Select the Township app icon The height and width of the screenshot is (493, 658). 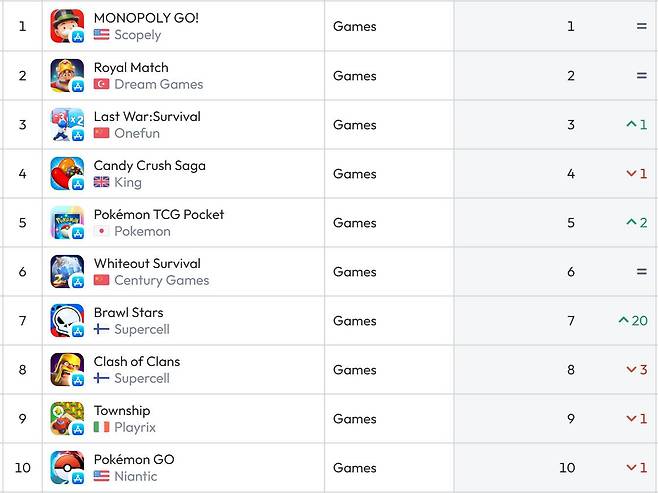pyautogui.click(x=67, y=418)
